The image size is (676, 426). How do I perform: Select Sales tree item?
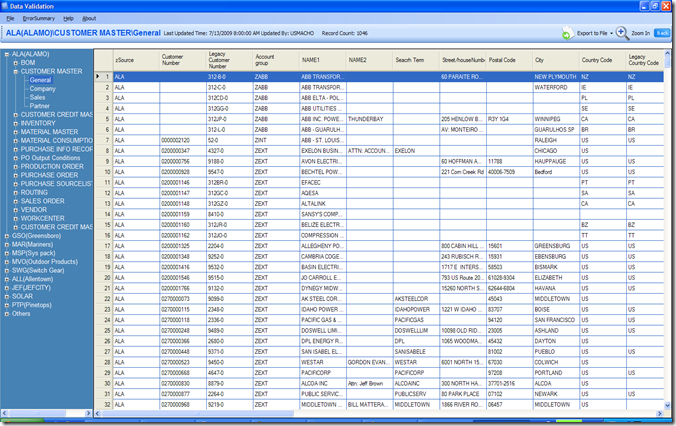point(38,97)
